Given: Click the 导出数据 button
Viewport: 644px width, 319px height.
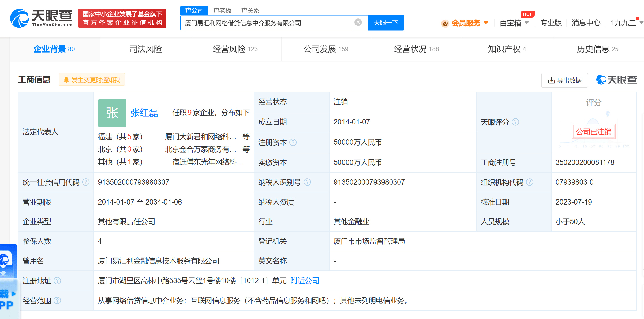Looking at the screenshot, I should 565,80.
